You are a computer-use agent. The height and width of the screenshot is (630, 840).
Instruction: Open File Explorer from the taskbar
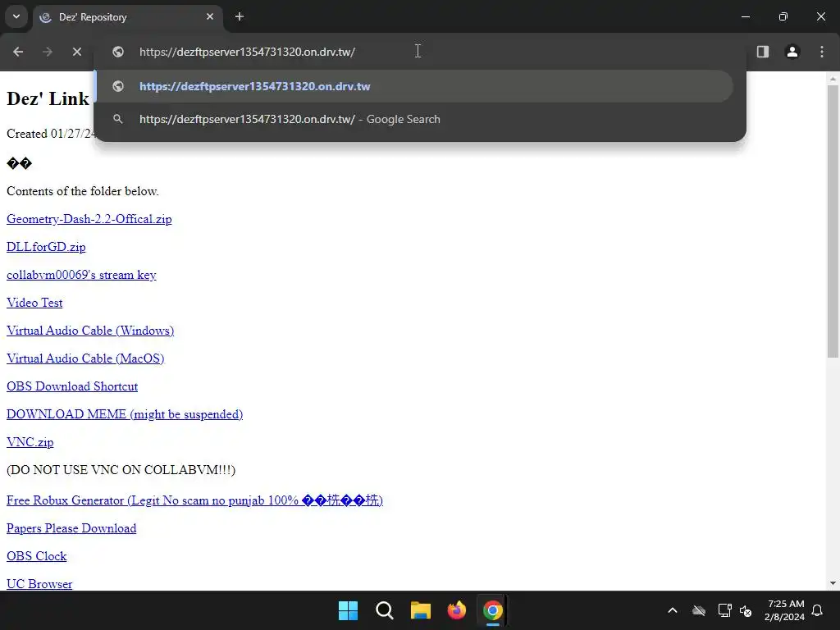point(421,610)
